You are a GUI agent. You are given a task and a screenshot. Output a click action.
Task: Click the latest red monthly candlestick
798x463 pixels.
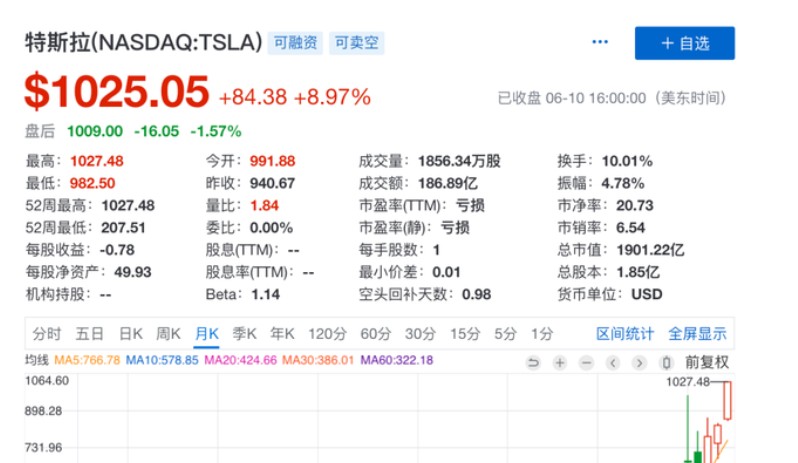click(727, 400)
